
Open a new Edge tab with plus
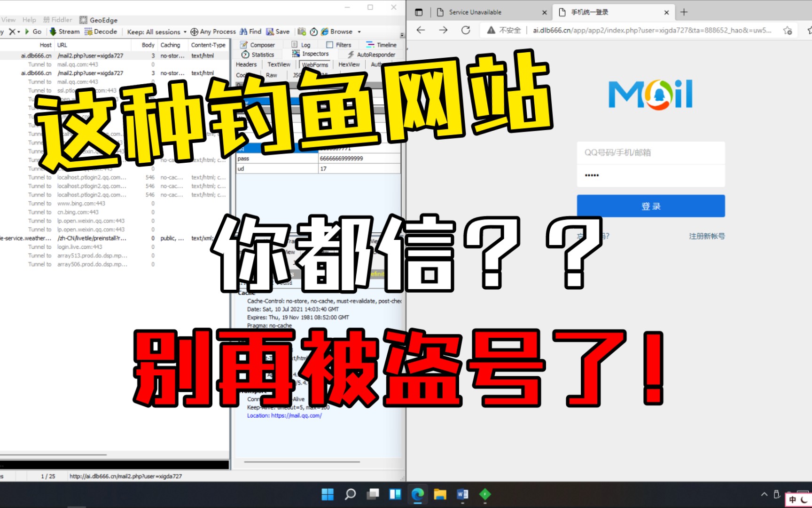(x=684, y=12)
